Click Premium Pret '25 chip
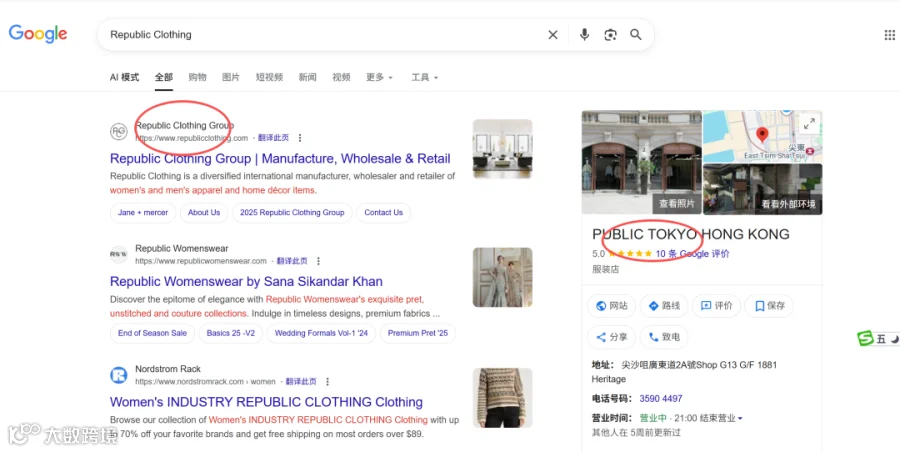 418,333
